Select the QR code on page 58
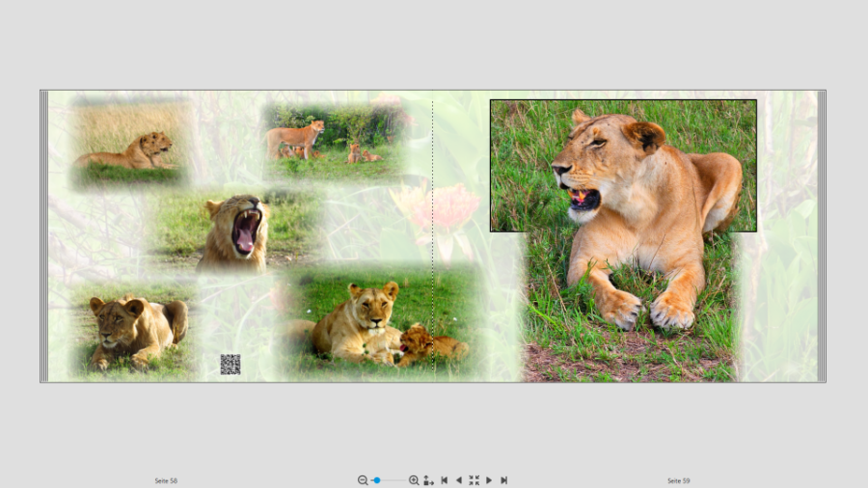The image size is (868, 488). tap(231, 365)
